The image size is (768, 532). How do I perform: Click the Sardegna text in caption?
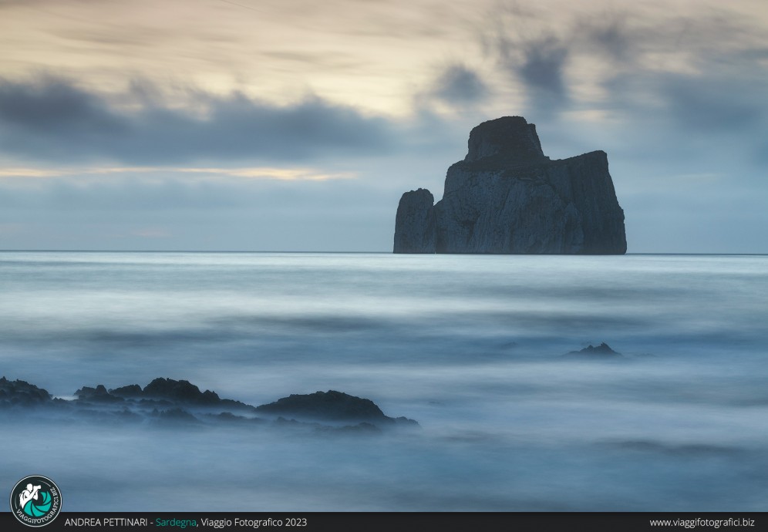(176, 522)
